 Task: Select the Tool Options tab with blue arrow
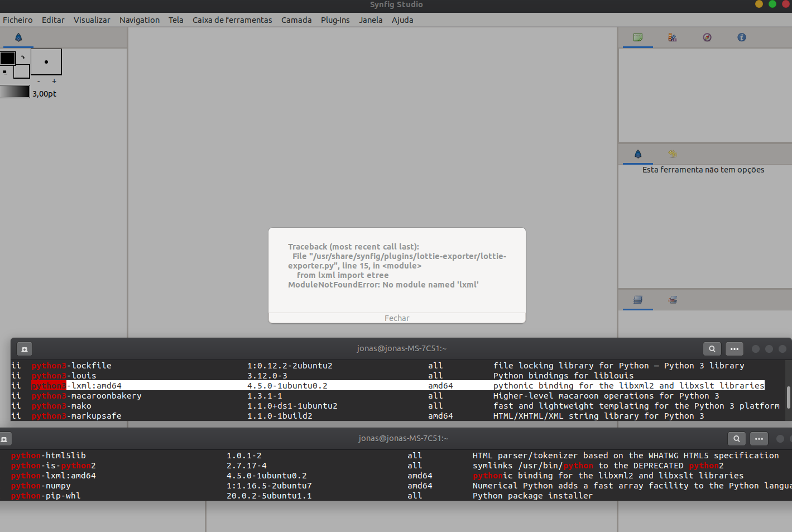point(637,154)
